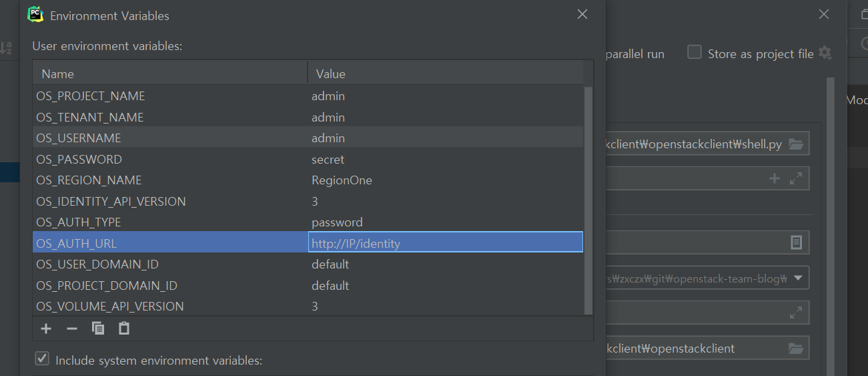Edit the http://IP/identity value field
The width and height of the screenshot is (868, 376).
tap(445, 243)
